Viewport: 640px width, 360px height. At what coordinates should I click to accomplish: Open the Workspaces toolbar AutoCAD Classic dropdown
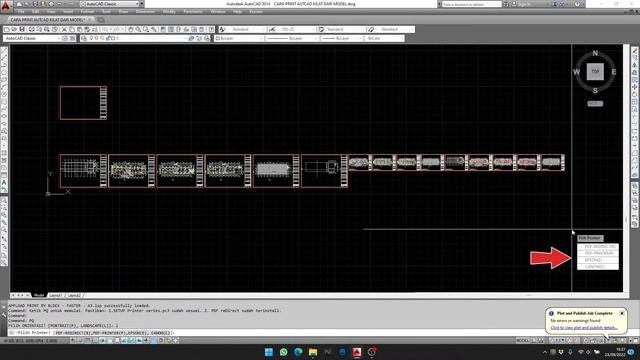click(32, 38)
